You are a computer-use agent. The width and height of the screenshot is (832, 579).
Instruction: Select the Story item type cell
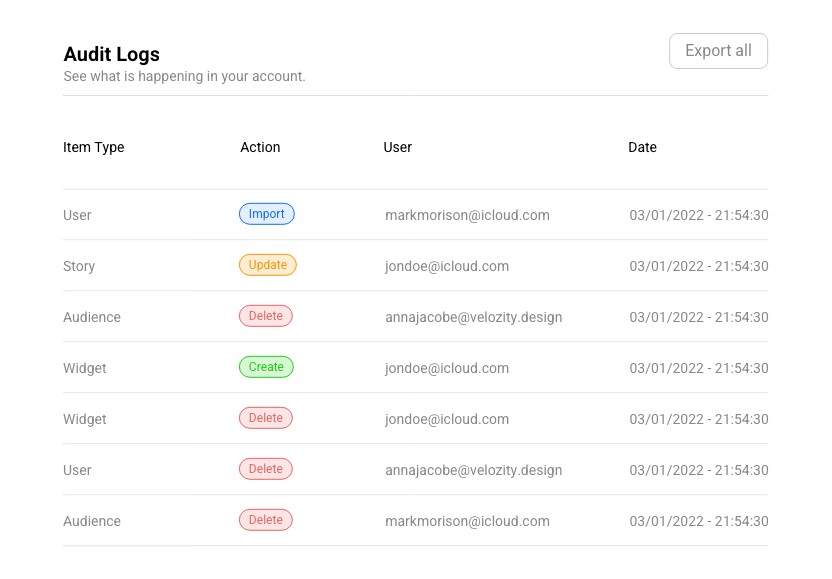(79, 266)
